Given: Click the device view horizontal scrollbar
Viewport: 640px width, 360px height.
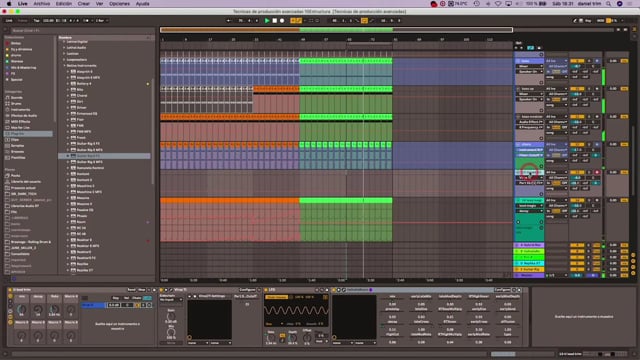Looking at the screenshot, I should pos(503,354).
